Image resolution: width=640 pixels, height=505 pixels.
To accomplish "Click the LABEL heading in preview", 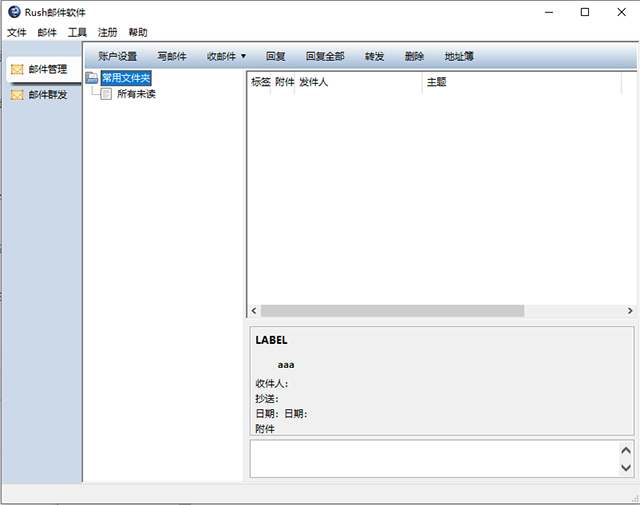I will (271, 340).
